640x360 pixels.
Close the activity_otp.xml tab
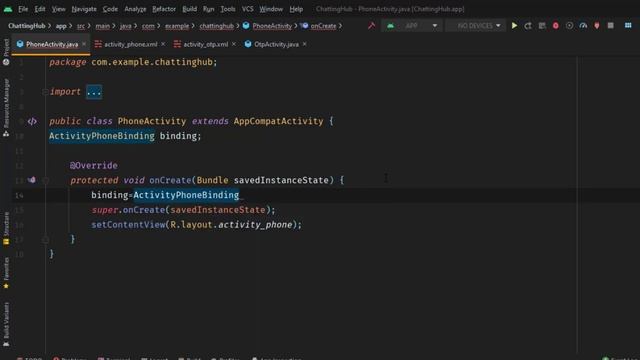(233, 44)
